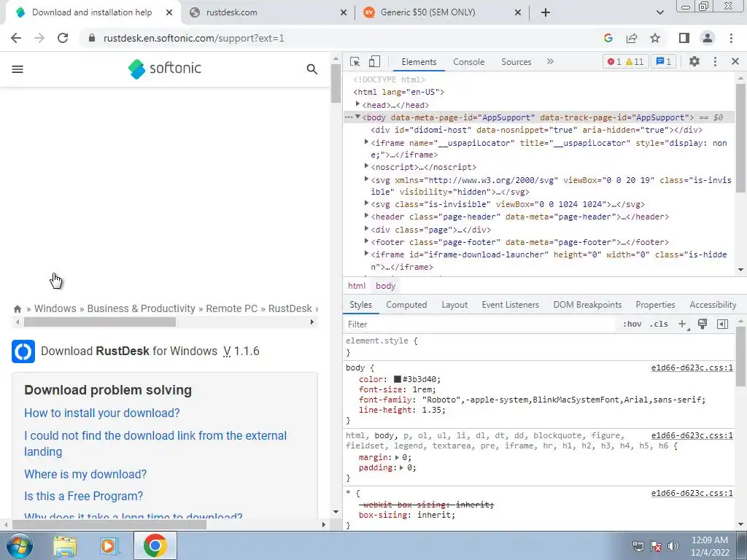Open Chrome side panel

684,38
